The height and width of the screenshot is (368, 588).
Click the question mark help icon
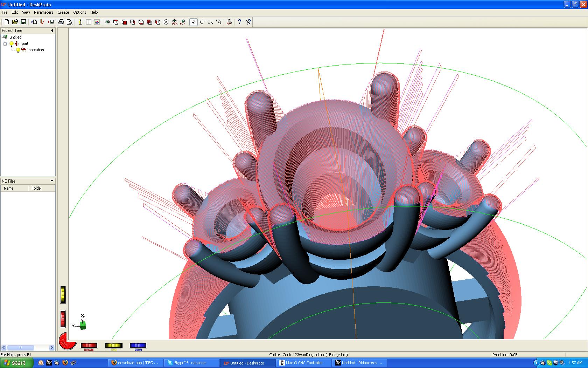(x=239, y=22)
